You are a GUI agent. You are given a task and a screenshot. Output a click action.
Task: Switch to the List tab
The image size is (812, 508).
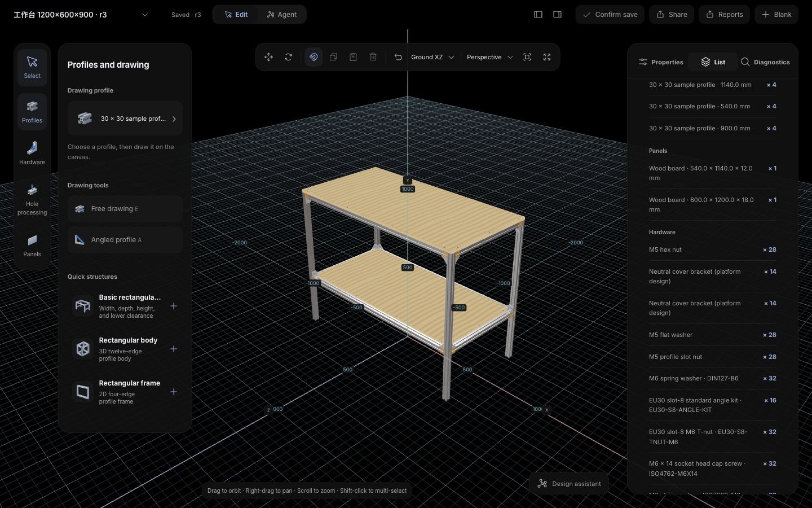(713, 62)
